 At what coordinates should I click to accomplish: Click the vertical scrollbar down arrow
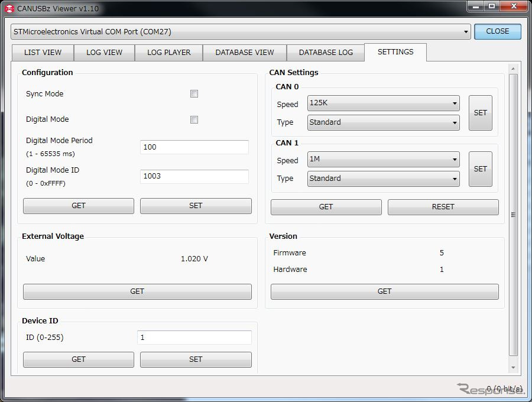513,367
